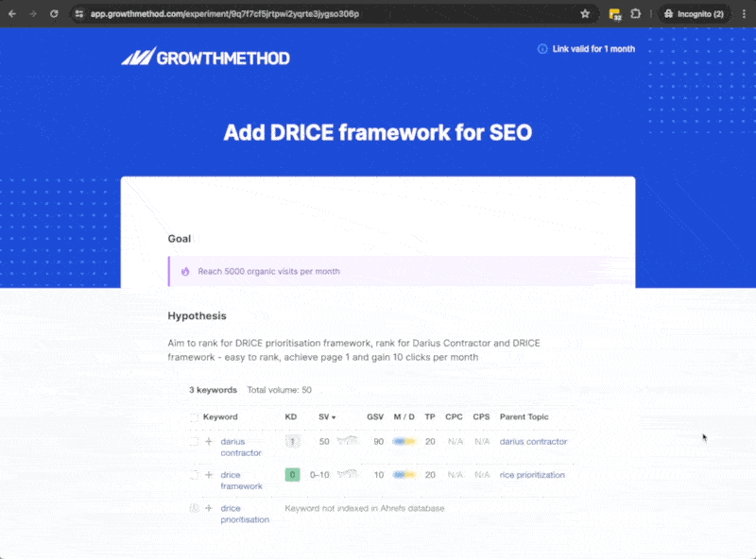The width and height of the screenshot is (756, 559).
Task: Click the KD badge 1 for darius contractor
Action: tap(292, 441)
